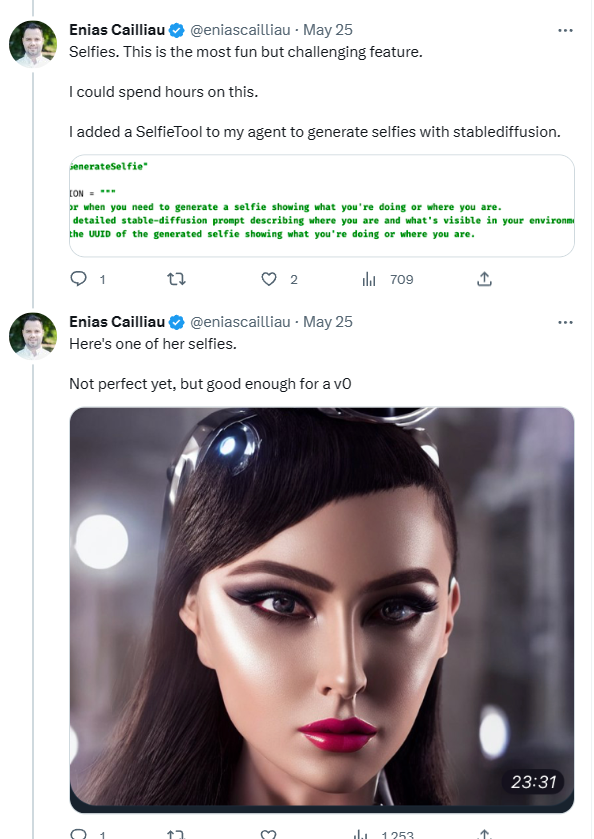The image size is (594, 839).
Task: Reply to the SelfieTool tweet
Action: 79,279
